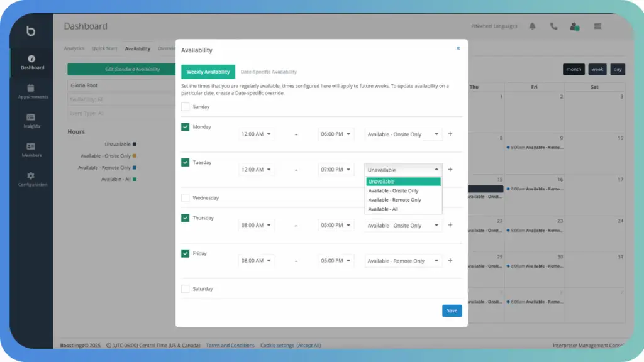Image resolution: width=644 pixels, height=362 pixels.
Task: Close the Availability dialog with X
Action: pyautogui.click(x=458, y=48)
